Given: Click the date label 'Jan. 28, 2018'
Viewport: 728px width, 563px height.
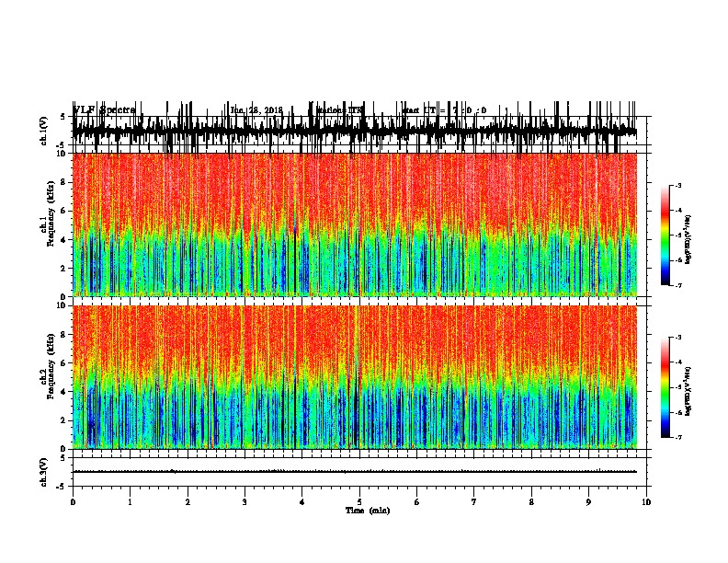Looking at the screenshot, I should tap(256, 110).
